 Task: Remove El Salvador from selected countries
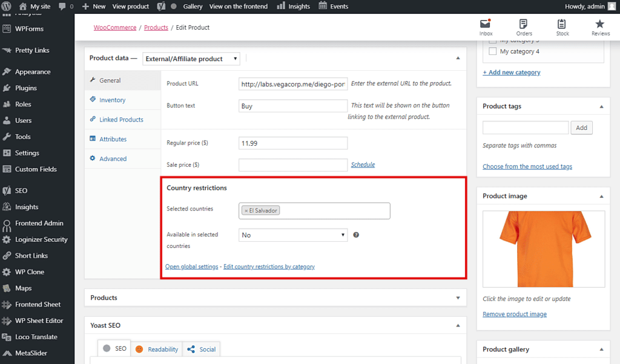(245, 210)
